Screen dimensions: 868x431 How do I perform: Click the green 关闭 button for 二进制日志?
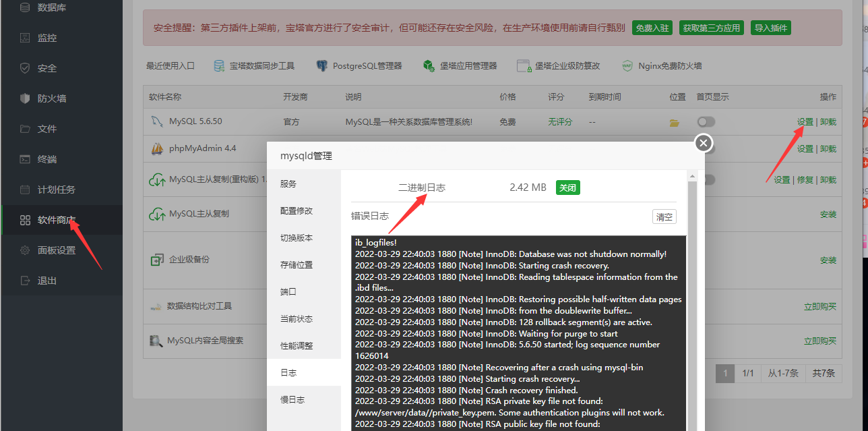pos(568,188)
